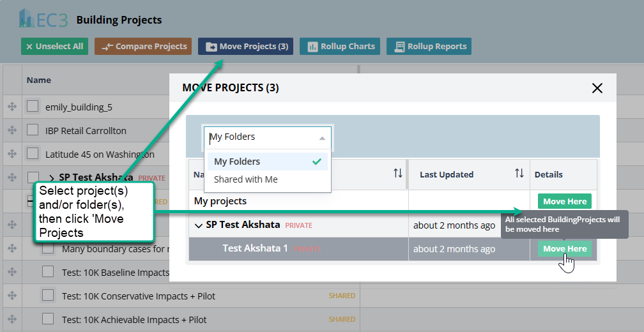Screen dimensions: 644x332
Task: Click drag handle icon beside IBP Retail Carrollton
Action: point(12,131)
